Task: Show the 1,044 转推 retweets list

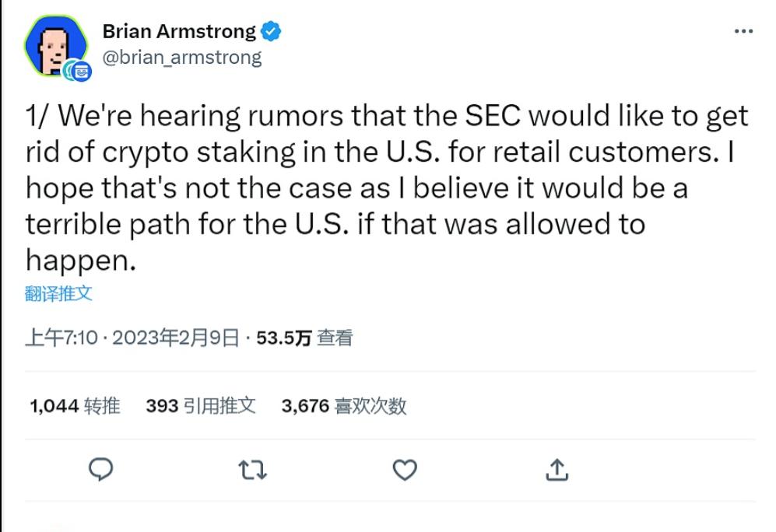Action: [75, 405]
